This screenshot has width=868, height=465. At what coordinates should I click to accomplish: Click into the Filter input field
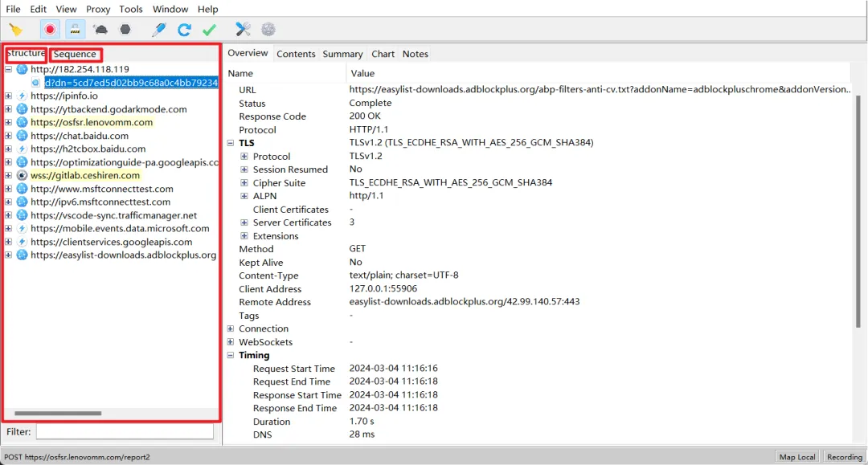125,431
